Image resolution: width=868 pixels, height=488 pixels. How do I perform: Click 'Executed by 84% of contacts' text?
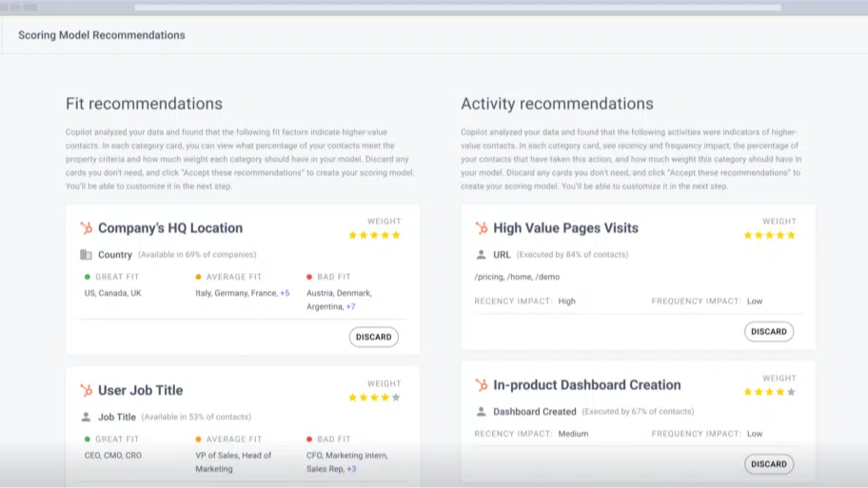572,255
